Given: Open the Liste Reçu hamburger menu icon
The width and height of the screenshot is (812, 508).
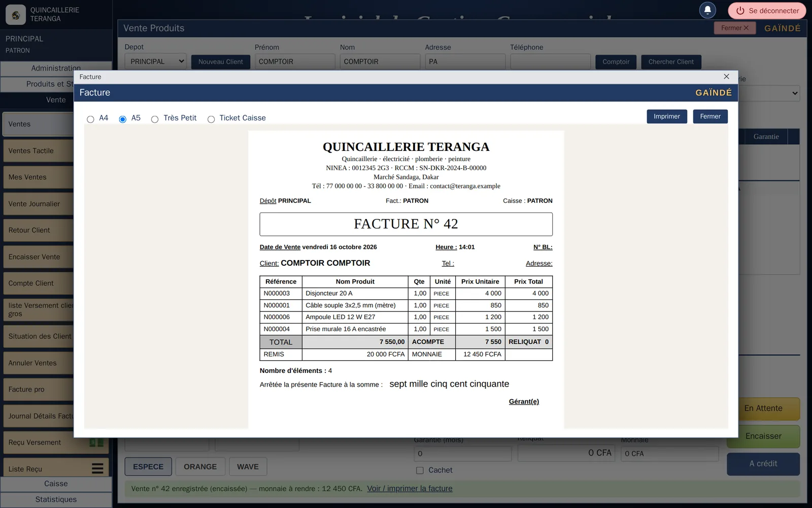Looking at the screenshot, I should [x=97, y=468].
